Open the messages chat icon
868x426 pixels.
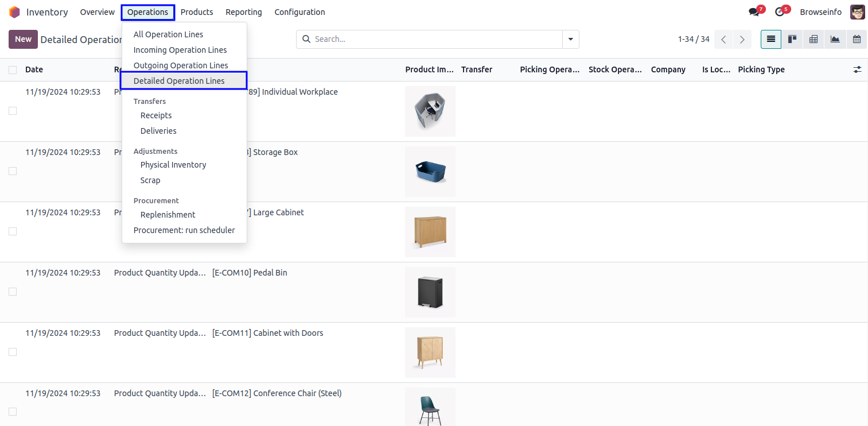[x=754, y=12]
